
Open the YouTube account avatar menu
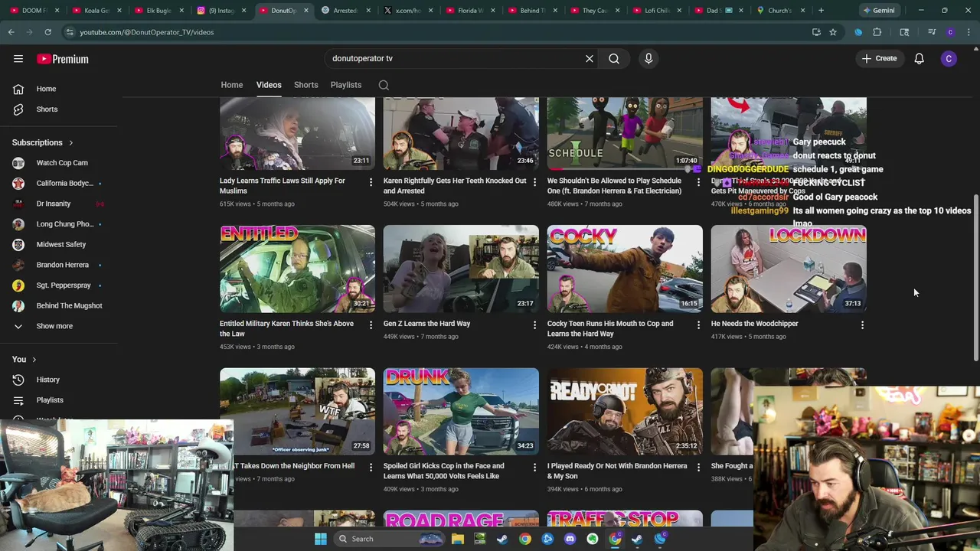tap(949, 58)
